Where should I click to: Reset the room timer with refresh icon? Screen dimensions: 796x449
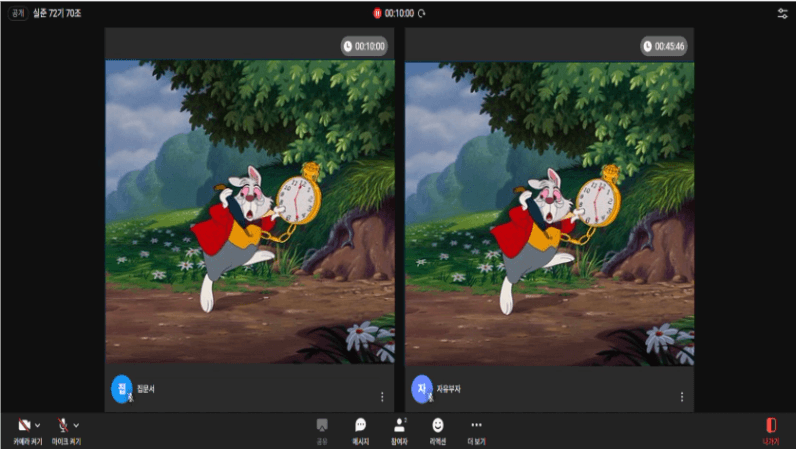pyautogui.click(x=421, y=14)
